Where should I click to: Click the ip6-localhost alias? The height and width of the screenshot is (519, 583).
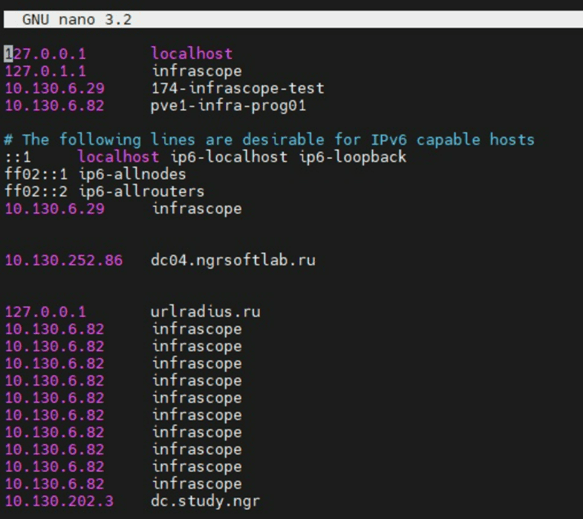229,157
